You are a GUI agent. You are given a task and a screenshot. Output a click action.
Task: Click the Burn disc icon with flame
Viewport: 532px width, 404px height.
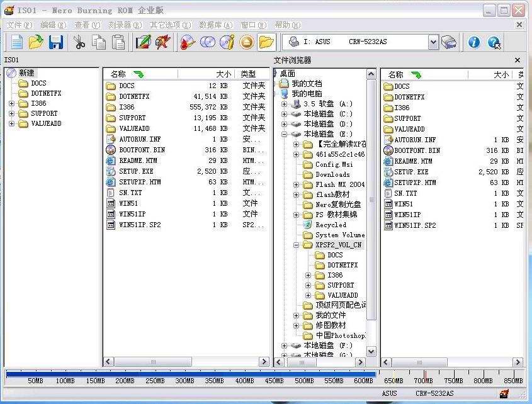[x=188, y=42]
